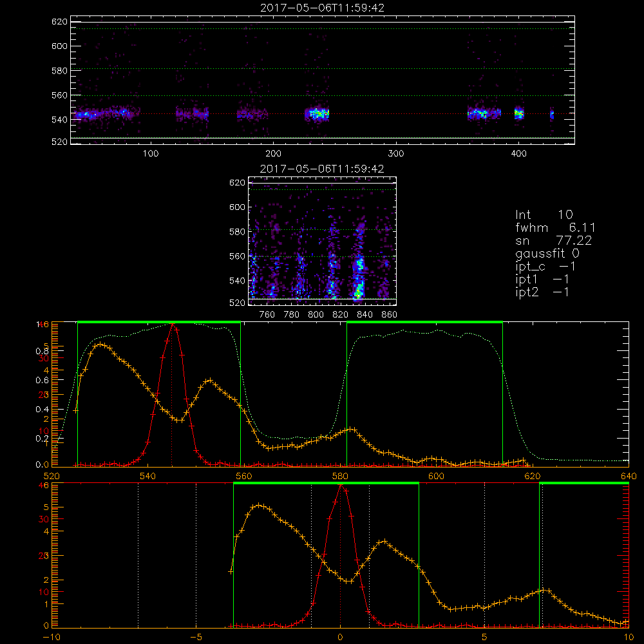Click x-axis label 820 under the middle image

point(340,315)
